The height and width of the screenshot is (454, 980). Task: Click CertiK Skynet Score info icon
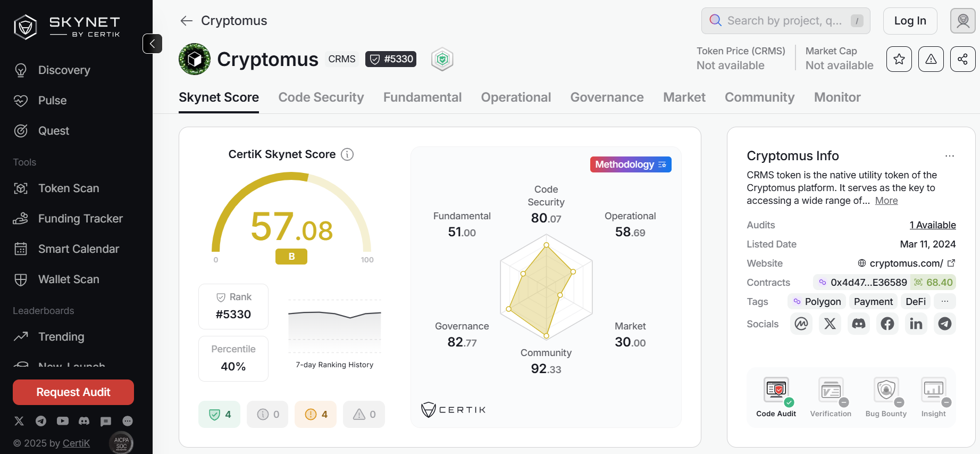[347, 154]
